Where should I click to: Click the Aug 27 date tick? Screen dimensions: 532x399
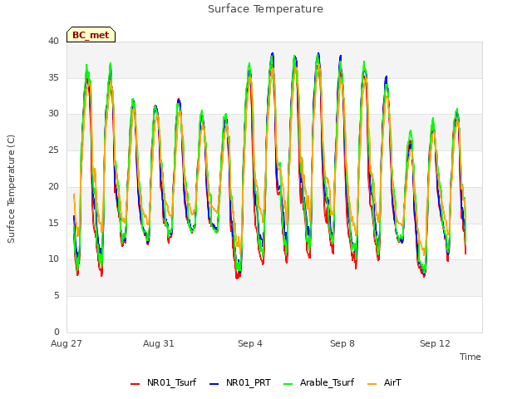(x=66, y=343)
